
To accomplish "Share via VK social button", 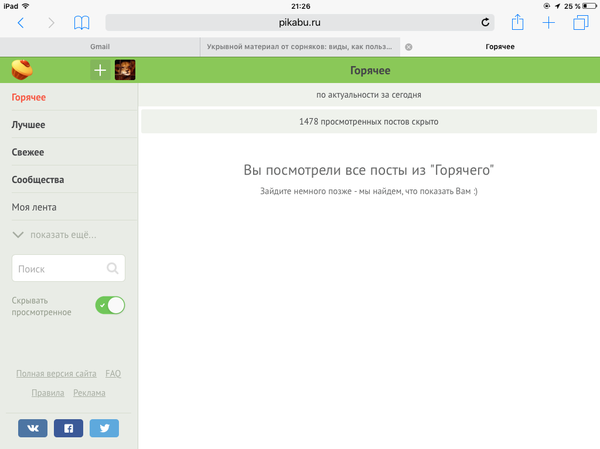I will click(x=32, y=428).
